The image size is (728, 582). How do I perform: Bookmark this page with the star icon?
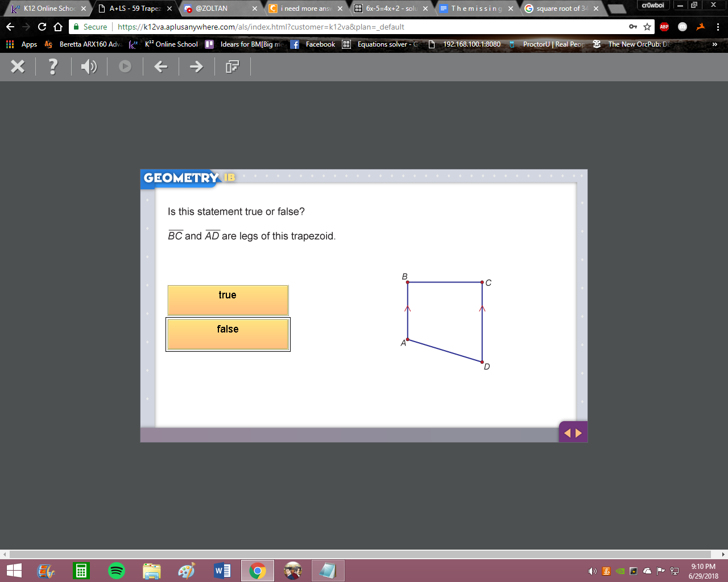pyautogui.click(x=647, y=27)
